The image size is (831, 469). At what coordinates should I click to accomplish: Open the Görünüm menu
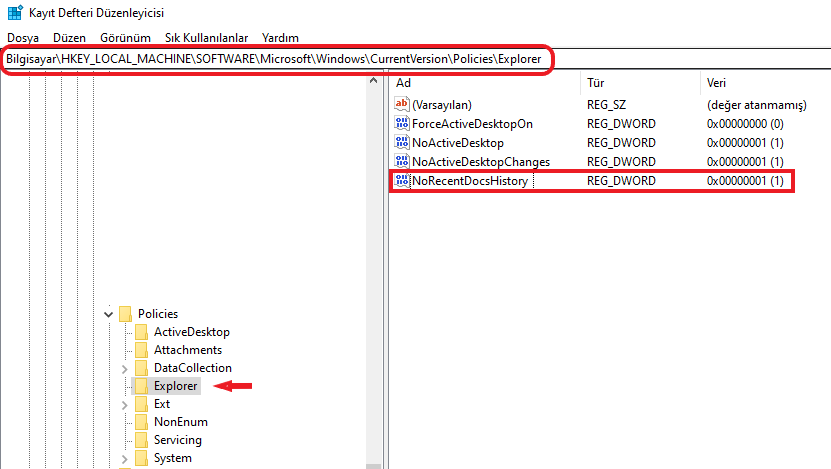[x=125, y=37]
